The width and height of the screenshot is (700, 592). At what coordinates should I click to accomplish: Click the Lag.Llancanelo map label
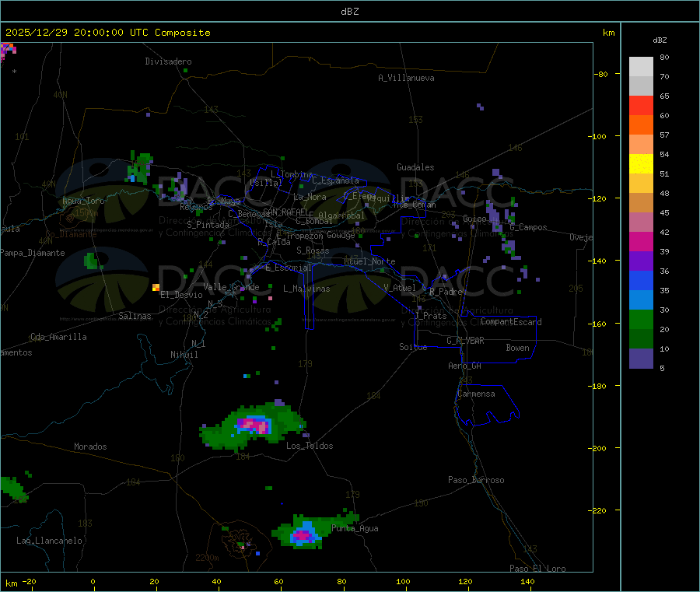pyautogui.click(x=49, y=541)
